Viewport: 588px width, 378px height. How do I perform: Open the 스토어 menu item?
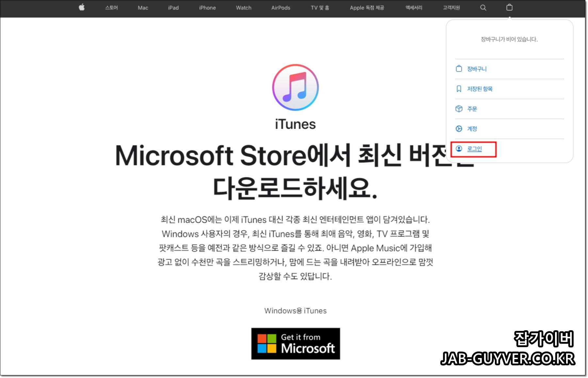(111, 8)
